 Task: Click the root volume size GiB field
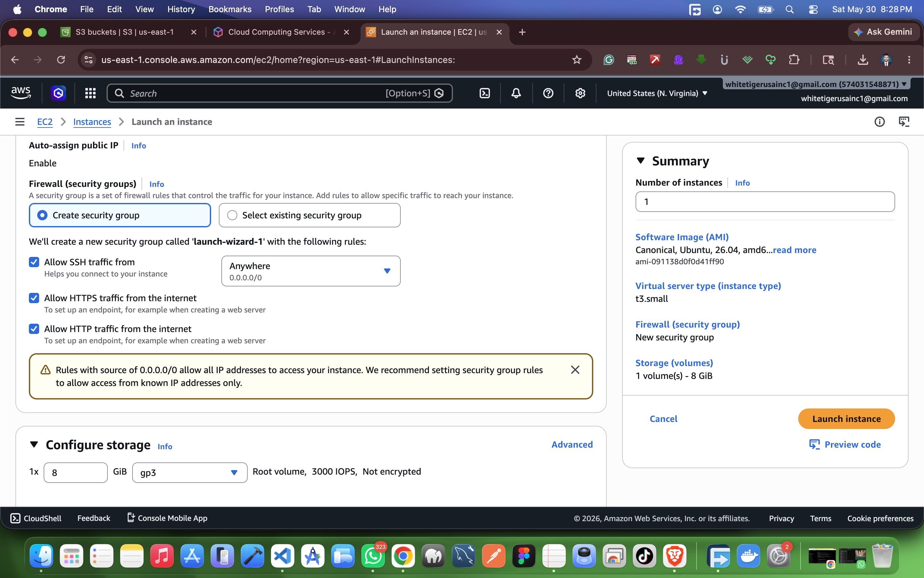point(76,472)
